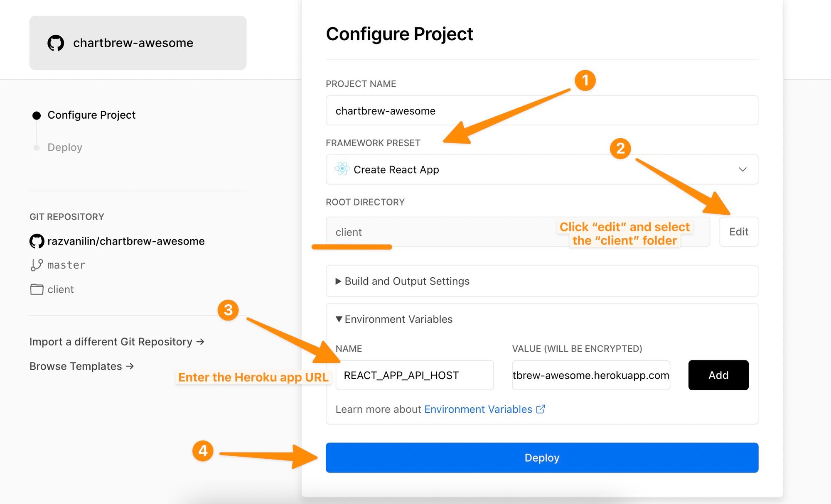
Task: Click the arrow icon after Browse Templates
Action: click(x=130, y=366)
